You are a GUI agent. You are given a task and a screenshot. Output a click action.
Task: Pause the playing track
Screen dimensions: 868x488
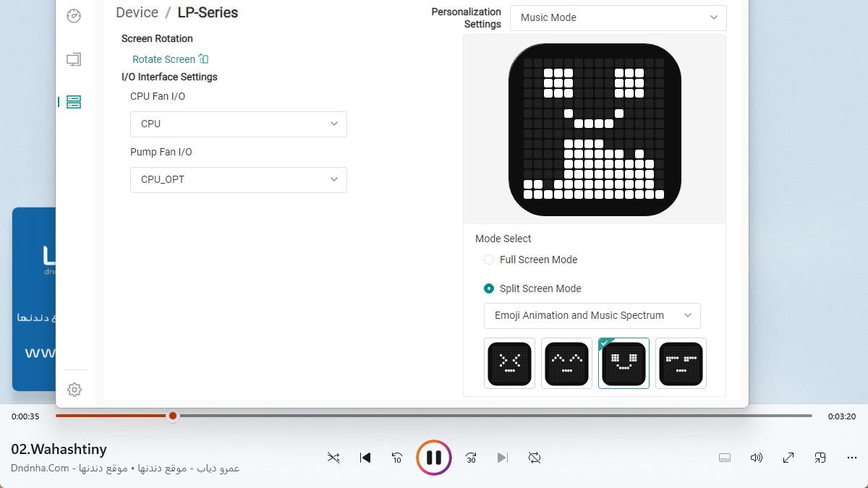[434, 458]
